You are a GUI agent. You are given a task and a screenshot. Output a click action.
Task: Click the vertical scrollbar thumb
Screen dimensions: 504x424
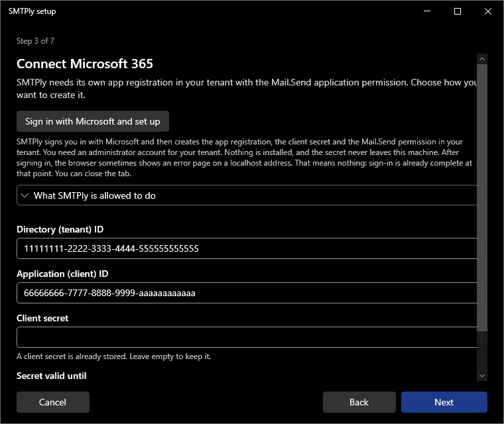482,197
